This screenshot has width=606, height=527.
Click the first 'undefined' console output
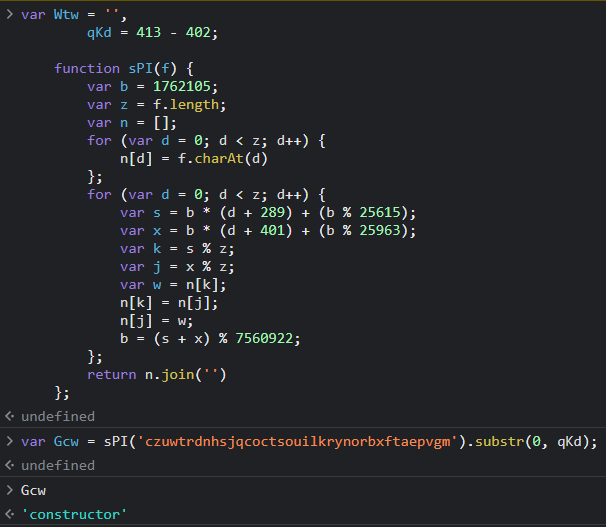point(58,416)
